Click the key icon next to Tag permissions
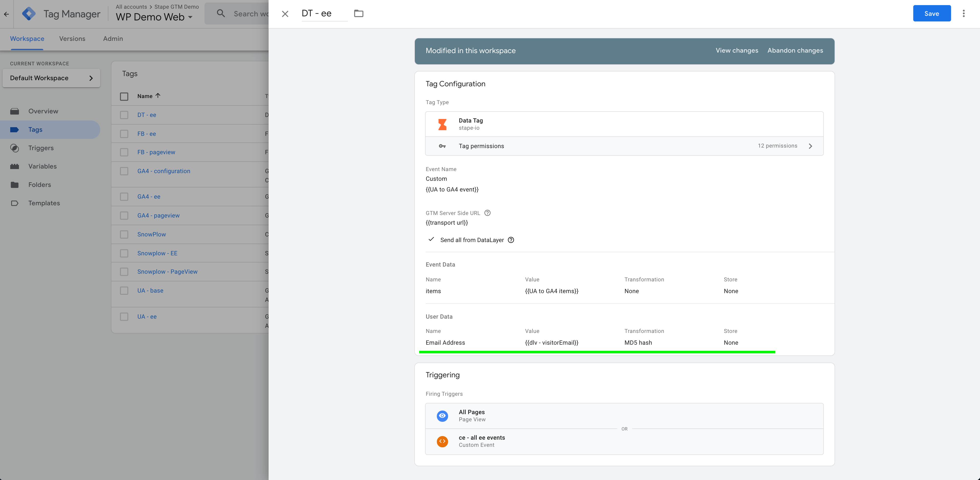The height and width of the screenshot is (480, 980). point(442,146)
